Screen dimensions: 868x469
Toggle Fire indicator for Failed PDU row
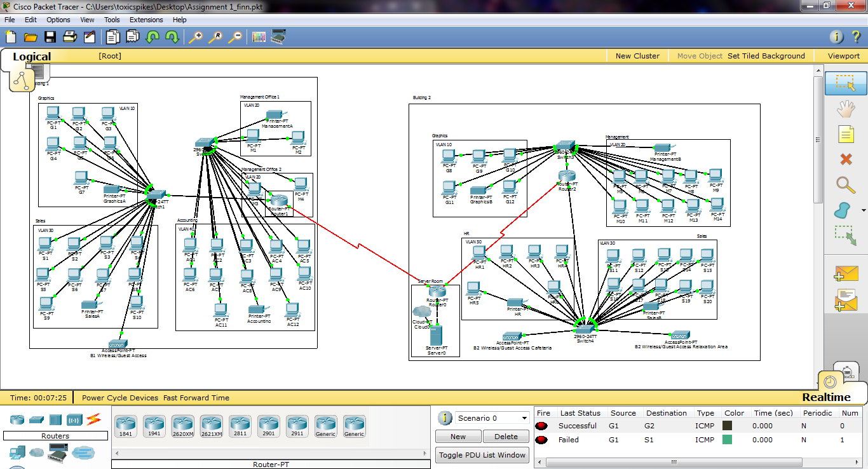(542, 440)
